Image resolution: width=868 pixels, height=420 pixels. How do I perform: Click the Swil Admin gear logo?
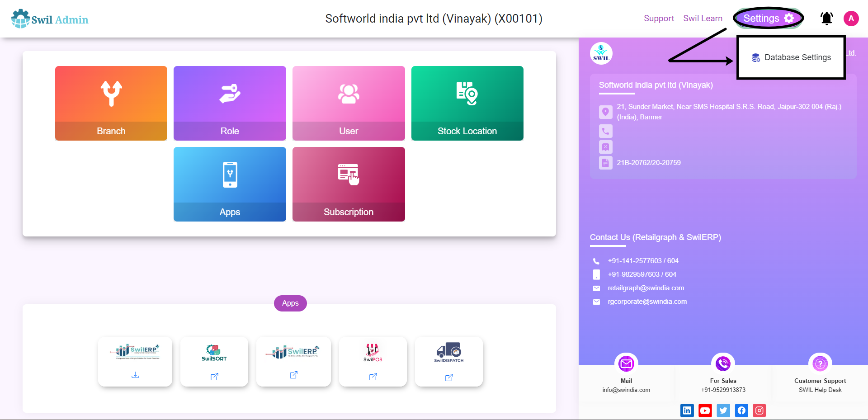point(20,19)
